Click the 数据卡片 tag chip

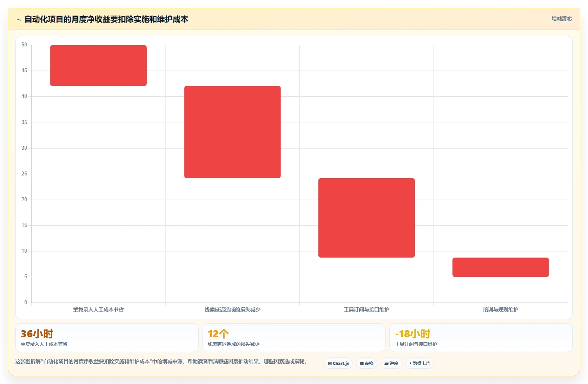pos(419,363)
